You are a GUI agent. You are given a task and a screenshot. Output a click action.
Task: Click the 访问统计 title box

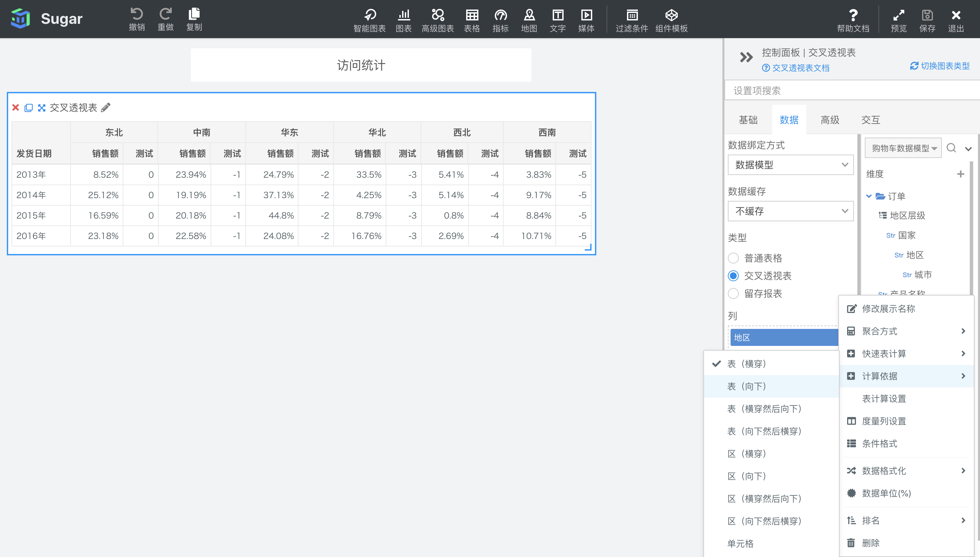click(x=361, y=65)
